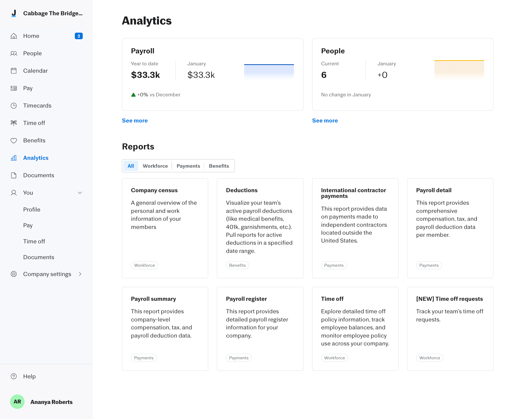Click See more under Payroll
The width and height of the screenshot is (516, 420).
[x=134, y=120]
